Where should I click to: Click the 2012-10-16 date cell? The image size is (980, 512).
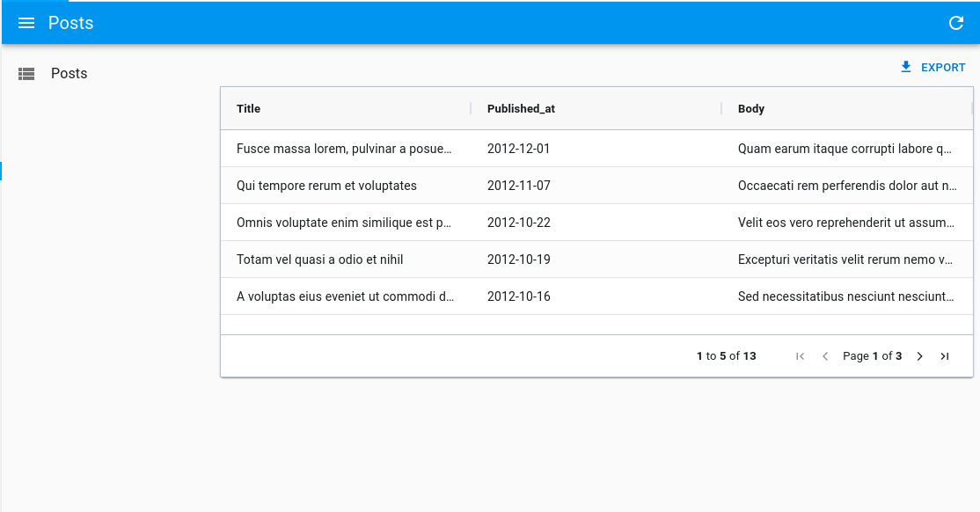pos(519,296)
